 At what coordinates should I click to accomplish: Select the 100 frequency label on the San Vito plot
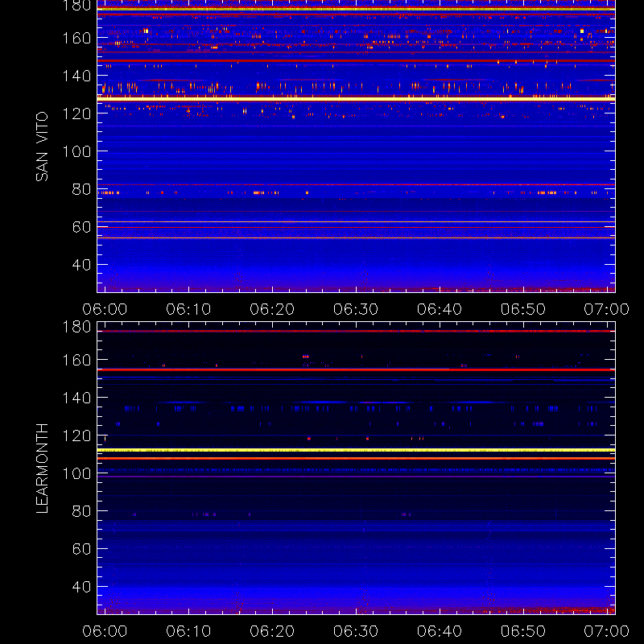pos(76,151)
